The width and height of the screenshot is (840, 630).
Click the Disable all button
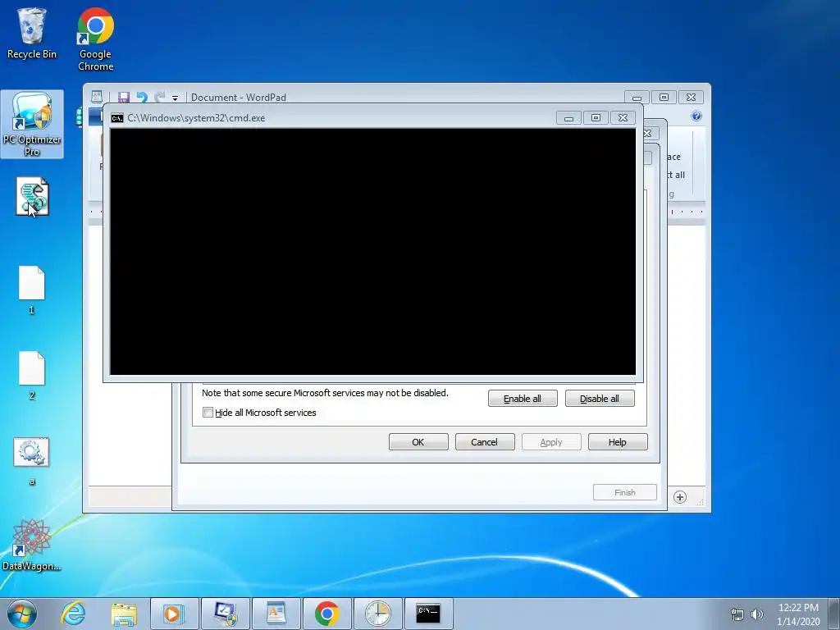[600, 399]
